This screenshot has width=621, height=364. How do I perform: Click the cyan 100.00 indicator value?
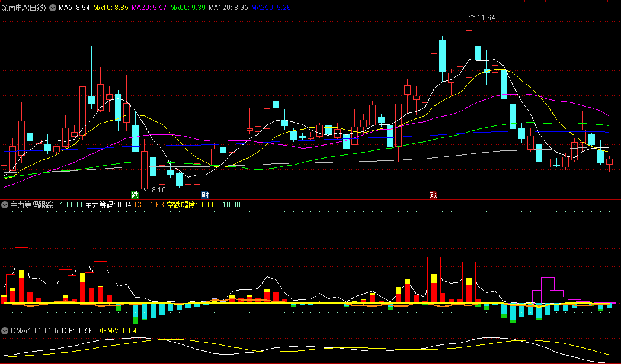click(x=71, y=205)
